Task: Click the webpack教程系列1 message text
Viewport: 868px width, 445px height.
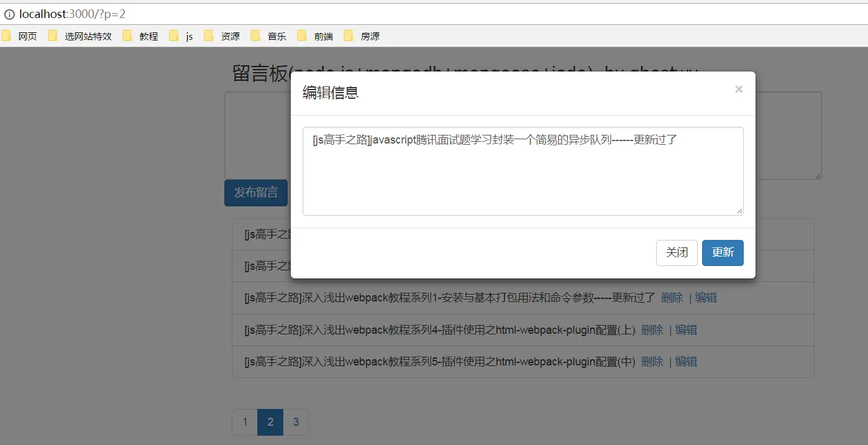Action: pos(450,298)
